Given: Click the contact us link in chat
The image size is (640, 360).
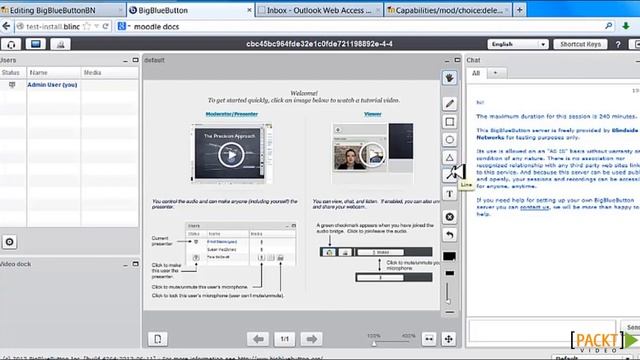Looking at the screenshot, I should click(x=535, y=207).
